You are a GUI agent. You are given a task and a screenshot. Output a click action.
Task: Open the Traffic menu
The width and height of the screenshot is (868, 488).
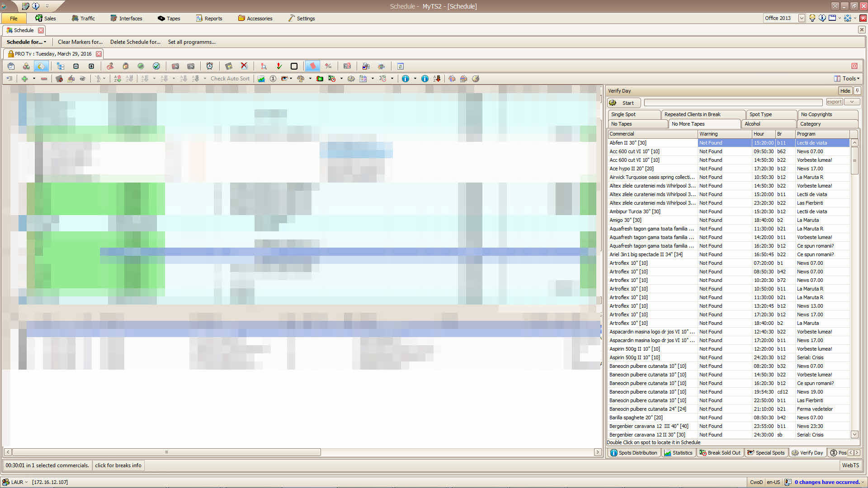tap(83, 19)
